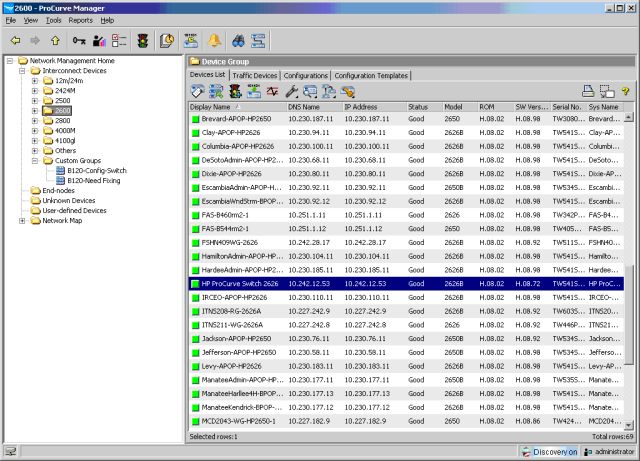Screen dimensions: 640x461
Task: Open the Reports menu
Action: click(x=80, y=19)
